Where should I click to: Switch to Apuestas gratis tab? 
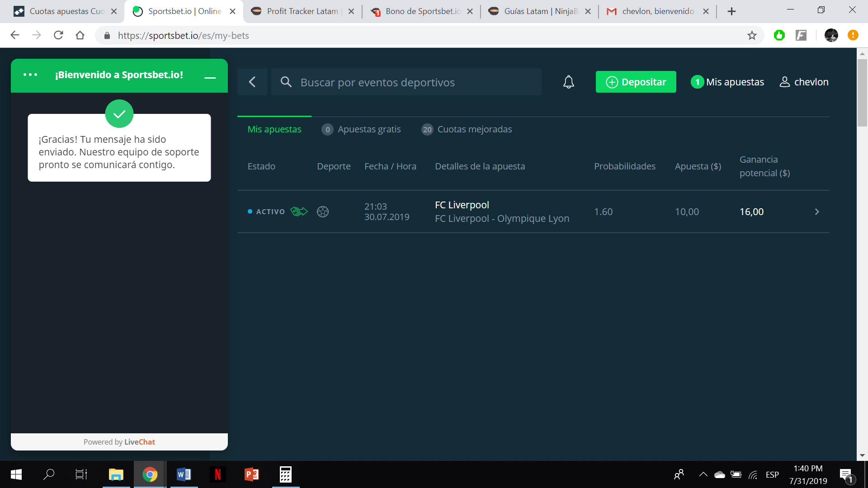tap(361, 129)
